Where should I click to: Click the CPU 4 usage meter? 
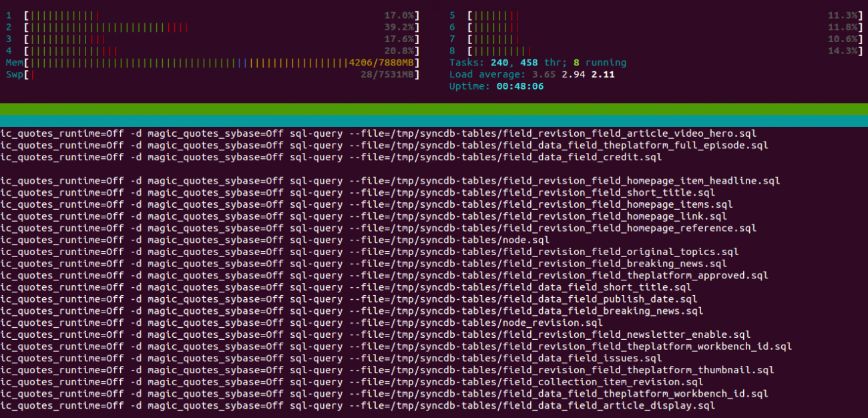pos(222,51)
